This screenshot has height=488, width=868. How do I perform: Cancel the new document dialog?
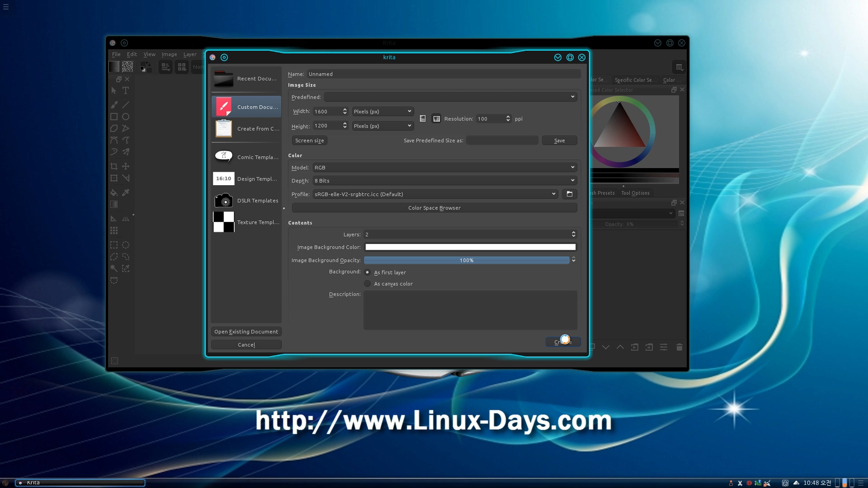[246, 345]
